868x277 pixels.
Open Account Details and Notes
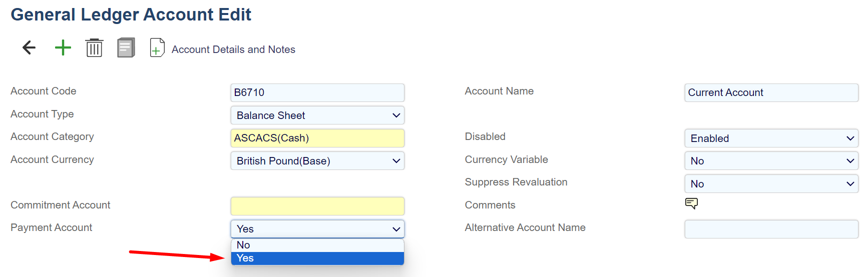(x=233, y=49)
